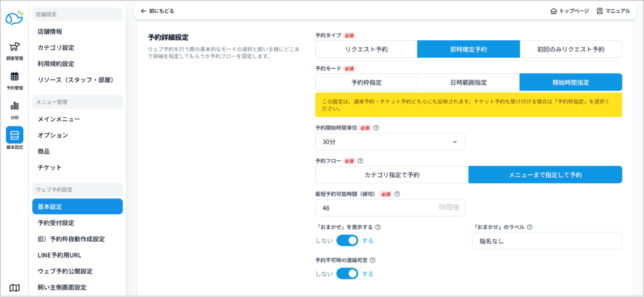The image size is (644, 297).
Task: Click the 「おまかせ」のラベル text field
Action: coord(547,240)
